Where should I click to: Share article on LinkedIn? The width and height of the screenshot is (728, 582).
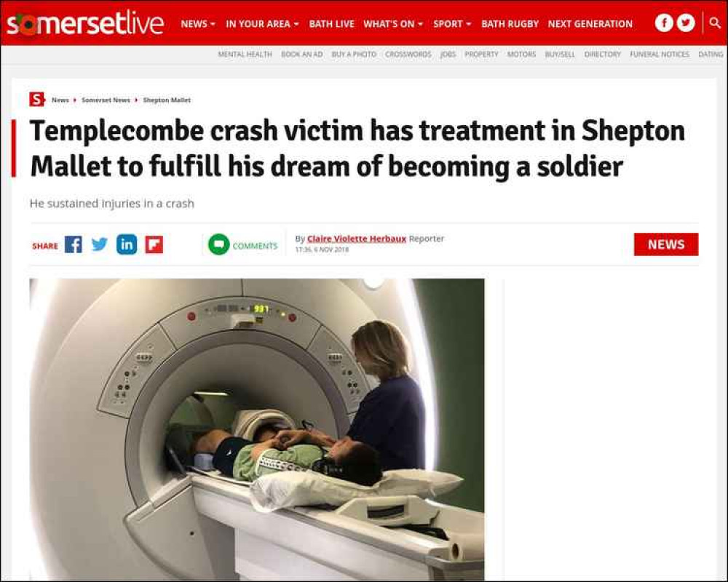[126, 244]
